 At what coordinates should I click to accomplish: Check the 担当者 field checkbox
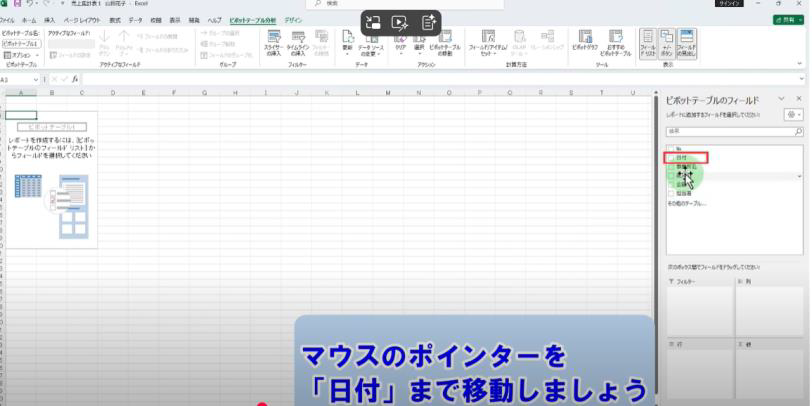[671, 193]
